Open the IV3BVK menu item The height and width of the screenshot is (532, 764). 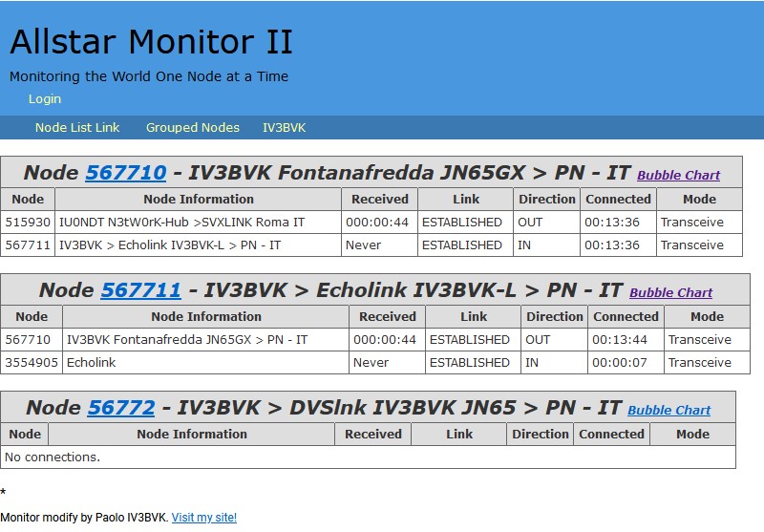click(284, 128)
